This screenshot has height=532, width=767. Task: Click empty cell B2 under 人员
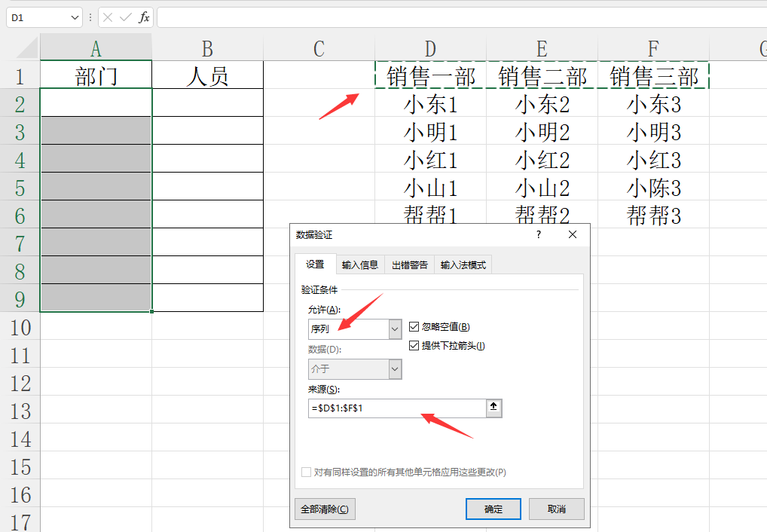coord(207,102)
